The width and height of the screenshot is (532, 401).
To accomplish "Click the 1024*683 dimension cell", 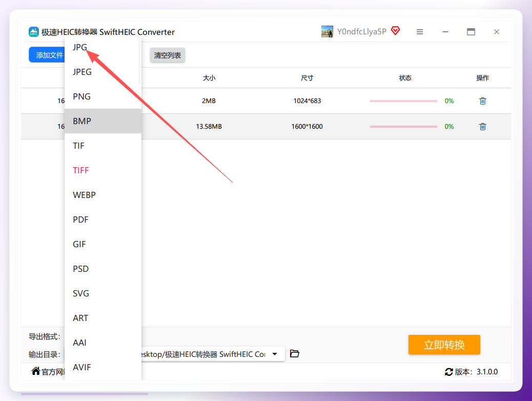I will tap(307, 101).
